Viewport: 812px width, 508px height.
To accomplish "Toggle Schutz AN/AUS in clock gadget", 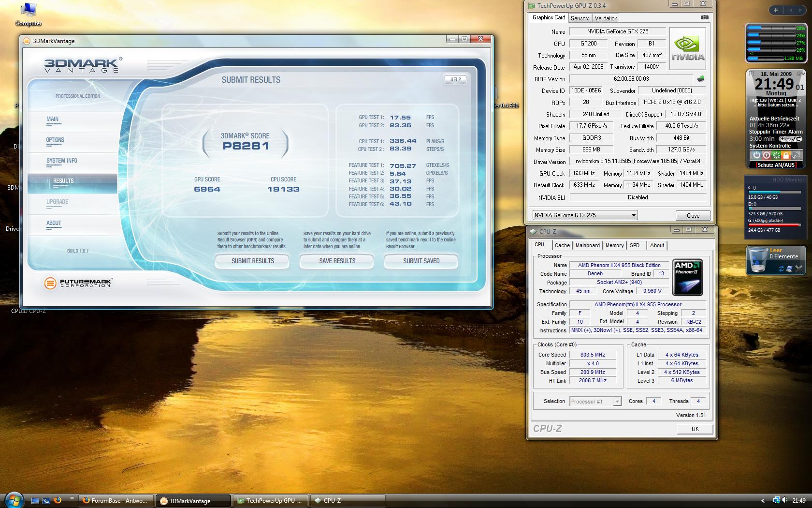I will 776,165.
